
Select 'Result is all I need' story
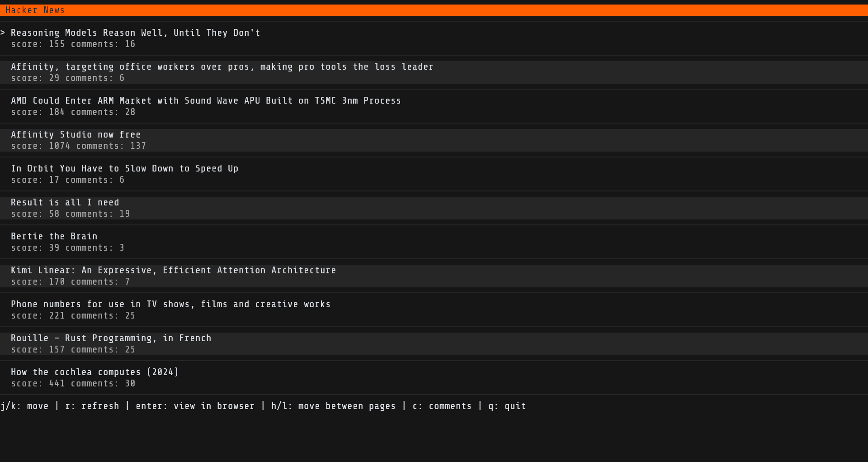(x=65, y=202)
